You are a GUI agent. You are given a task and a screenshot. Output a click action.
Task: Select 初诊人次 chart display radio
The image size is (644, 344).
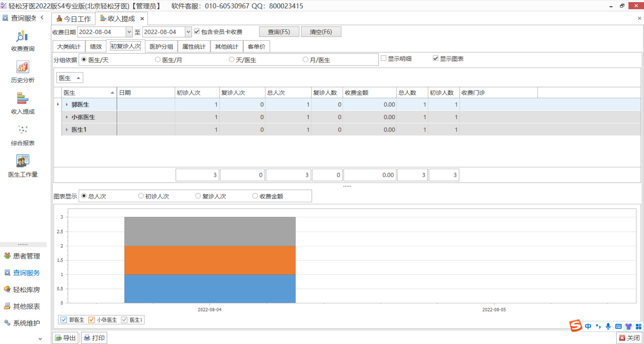pyautogui.click(x=141, y=196)
